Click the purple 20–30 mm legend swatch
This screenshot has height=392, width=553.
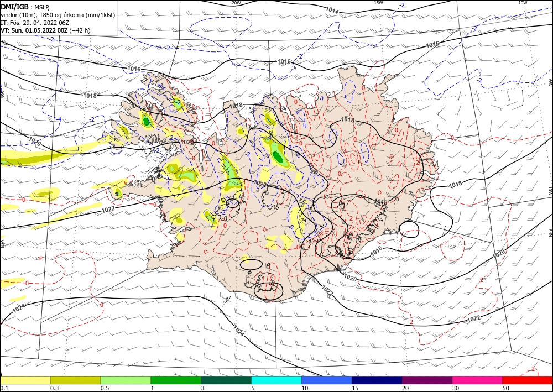click(x=427, y=380)
